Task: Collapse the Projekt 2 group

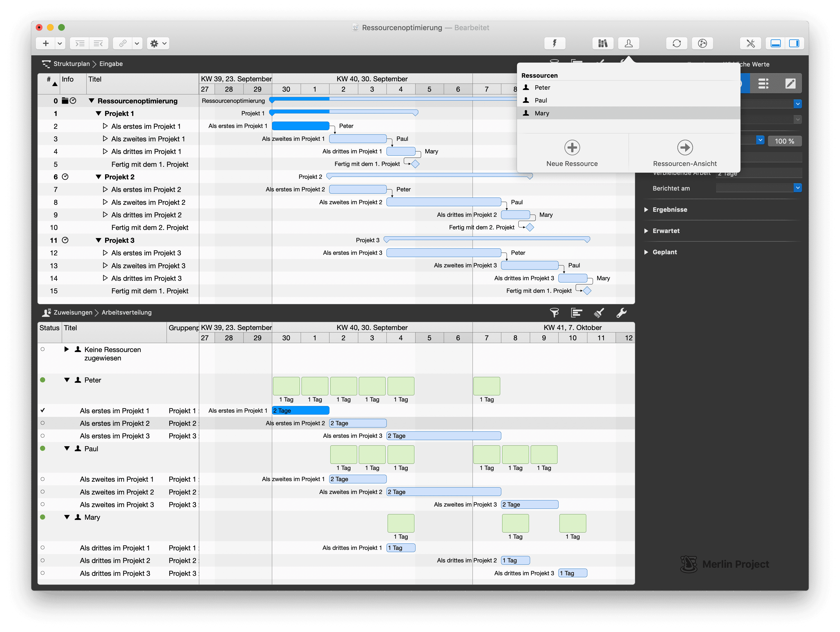Action: click(x=98, y=177)
